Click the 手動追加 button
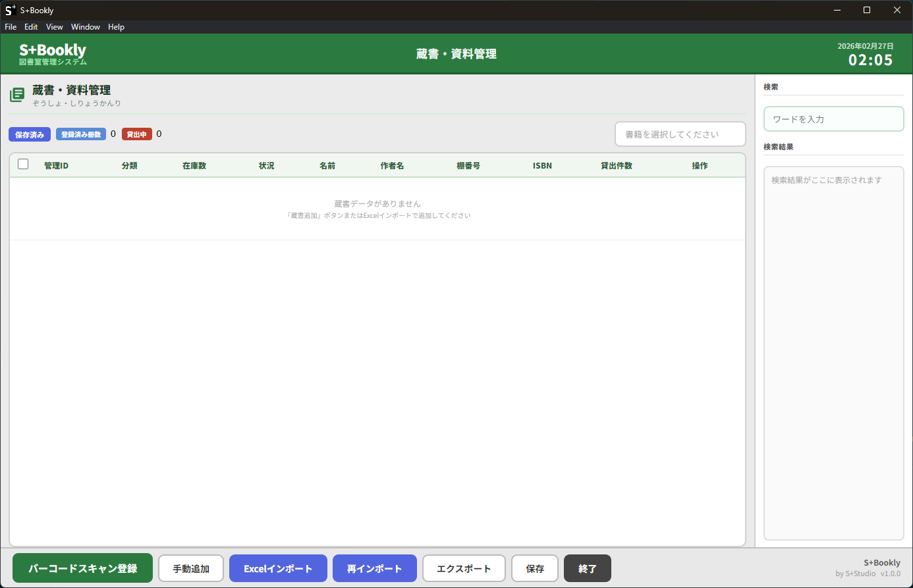The width and height of the screenshot is (913, 588). (x=191, y=568)
